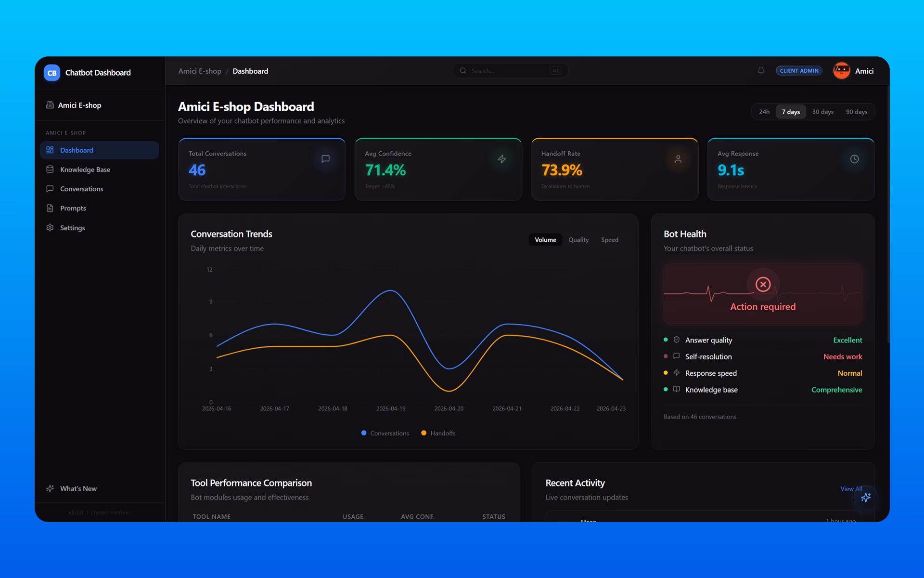Click the search magnifier icon
This screenshot has height=578, width=924.
pyautogui.click(x=463, y=71)
